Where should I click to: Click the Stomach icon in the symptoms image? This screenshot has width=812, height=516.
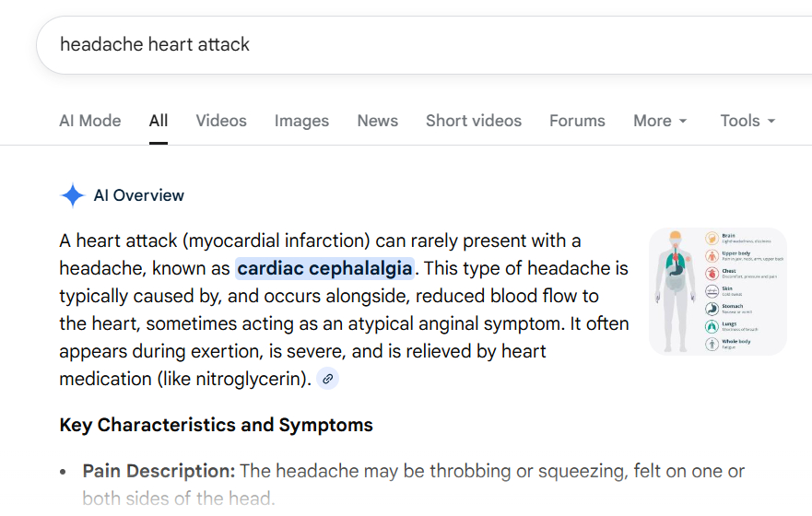tap(712, 309)
